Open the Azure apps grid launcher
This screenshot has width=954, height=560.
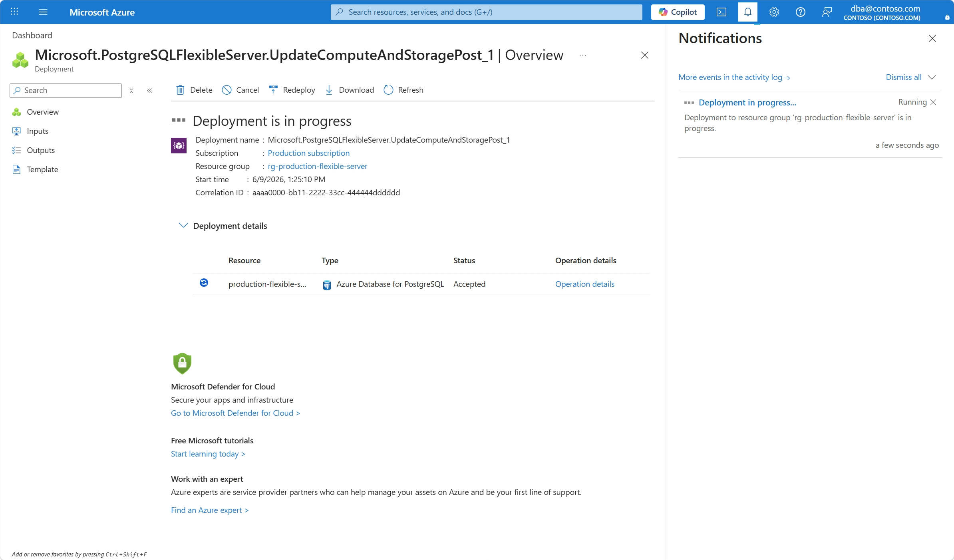pyautogui.click(x=14, y=12)
